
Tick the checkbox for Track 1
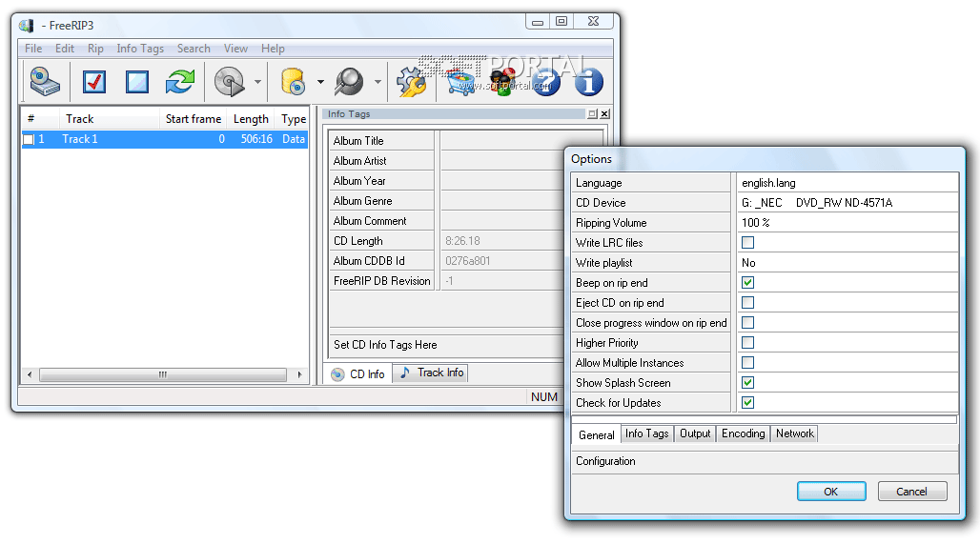[29, 139]
